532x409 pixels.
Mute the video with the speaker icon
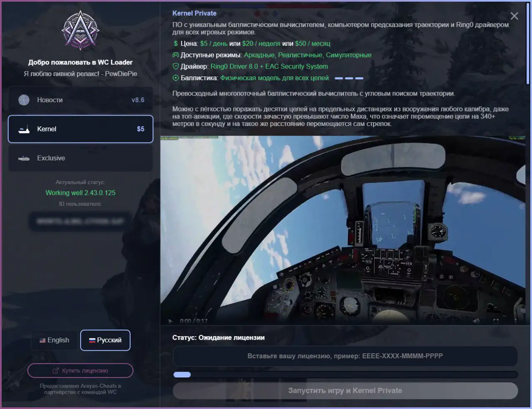[476, 321]
